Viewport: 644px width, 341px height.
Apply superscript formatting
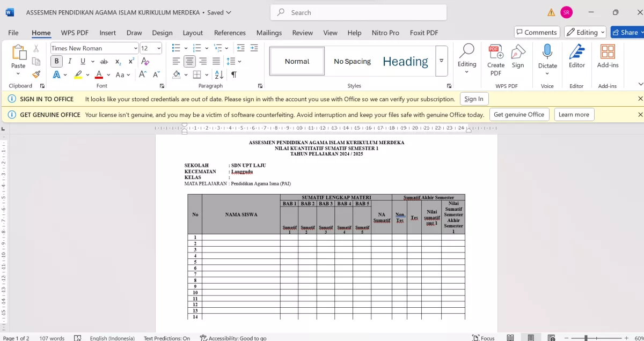[131, 62]
